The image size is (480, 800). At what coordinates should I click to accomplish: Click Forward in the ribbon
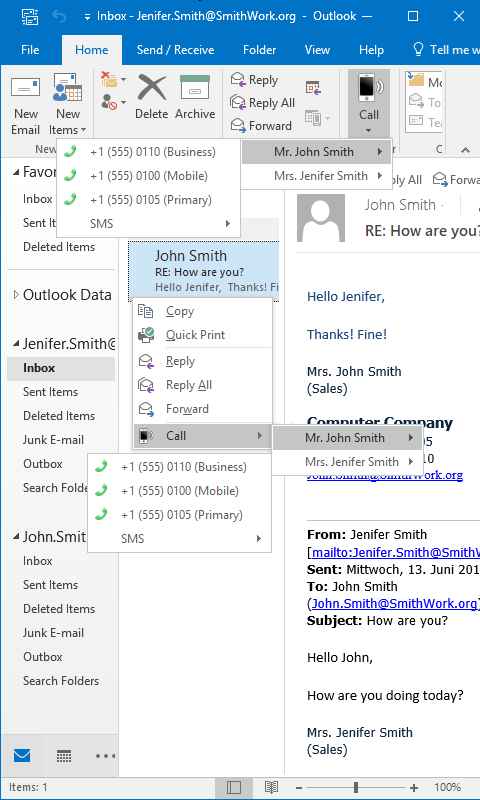[x=262, y=125]
